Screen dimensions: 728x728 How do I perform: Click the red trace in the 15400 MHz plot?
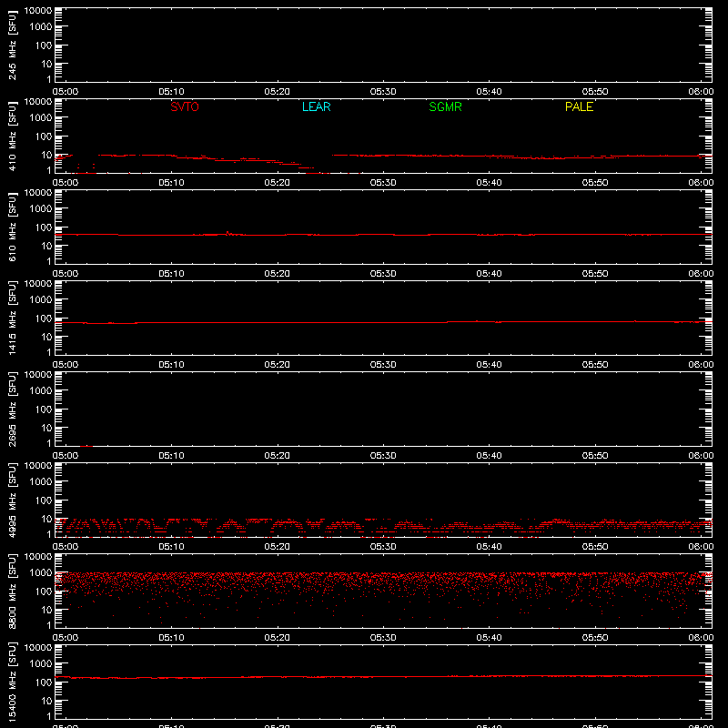click(x=383, y=677)
